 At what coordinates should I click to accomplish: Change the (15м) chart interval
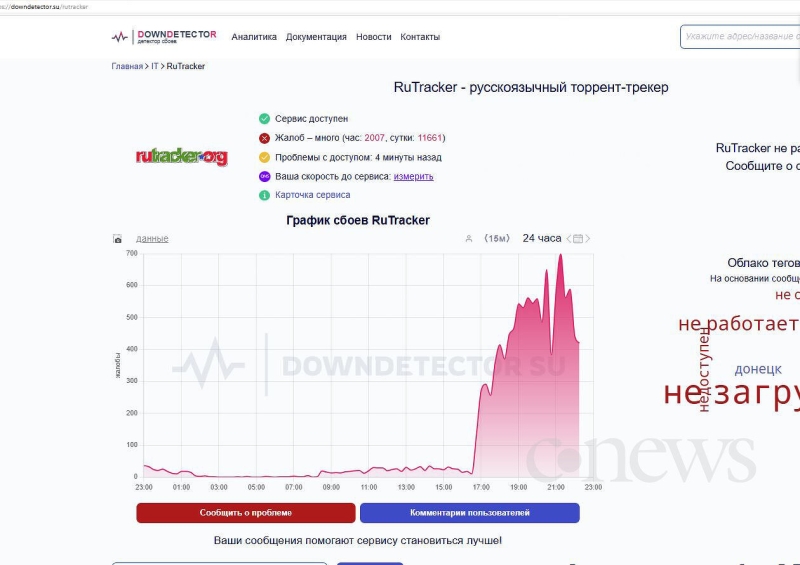click(497, 238)
